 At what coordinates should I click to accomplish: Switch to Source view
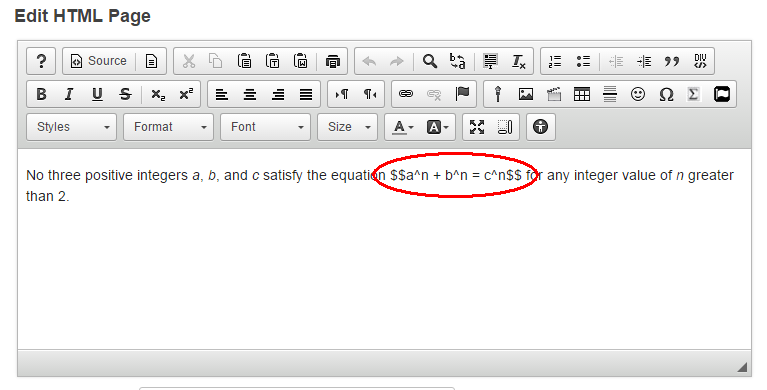click(x=99, y=61)
